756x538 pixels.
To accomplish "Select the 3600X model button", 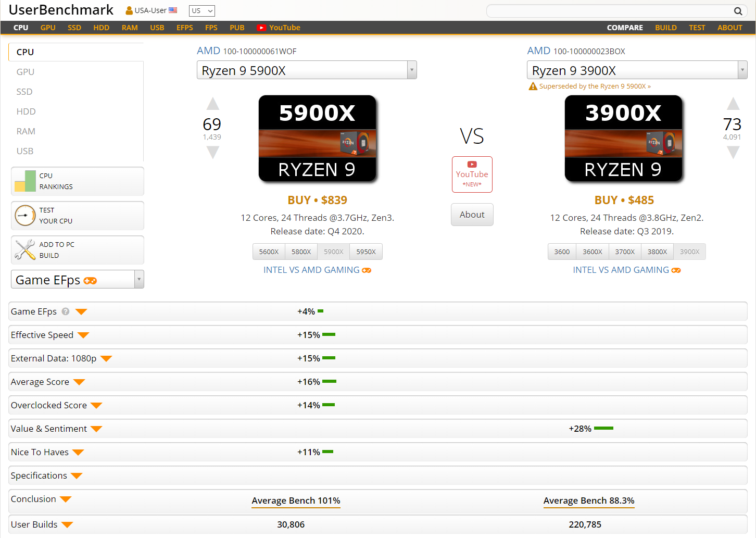I will (593, 252).
